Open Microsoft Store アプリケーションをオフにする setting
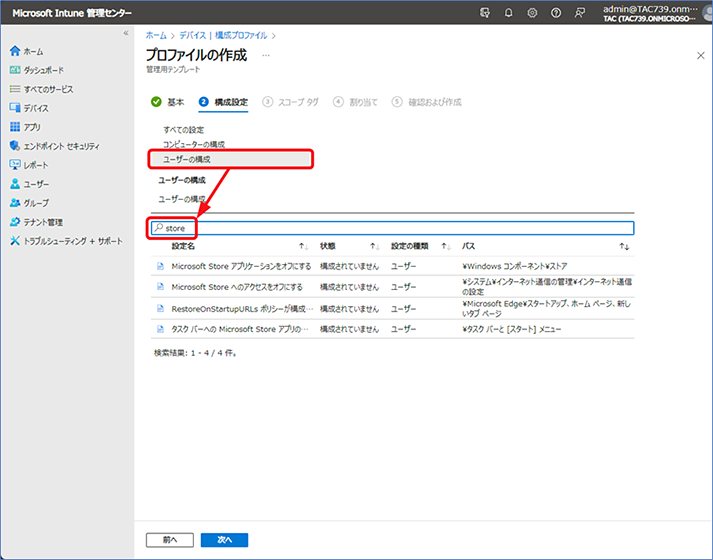This screenshot has width=713, height=560. tap(241, 266)
